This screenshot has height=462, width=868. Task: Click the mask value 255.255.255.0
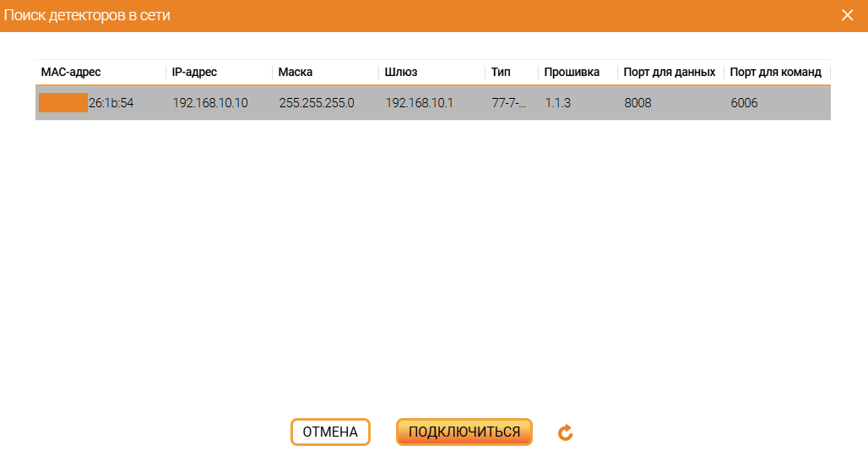pos(317,103)
